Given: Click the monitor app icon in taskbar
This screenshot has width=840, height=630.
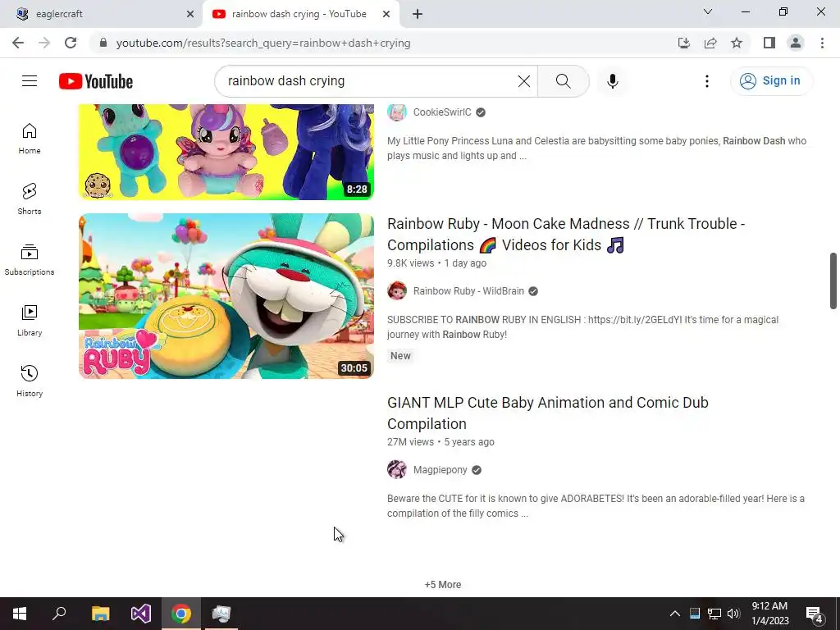Looking at the screenshot, I should tap(221, 614).
